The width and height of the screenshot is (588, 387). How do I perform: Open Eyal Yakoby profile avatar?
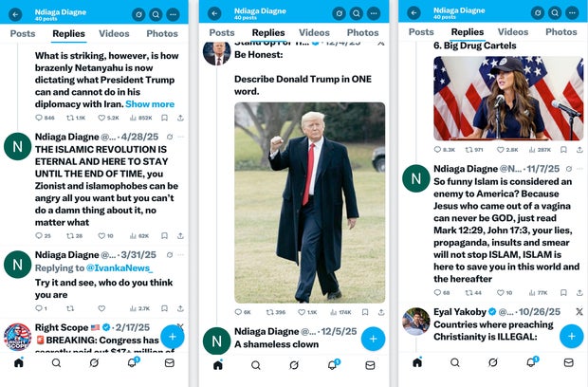[x=416, y=322]
